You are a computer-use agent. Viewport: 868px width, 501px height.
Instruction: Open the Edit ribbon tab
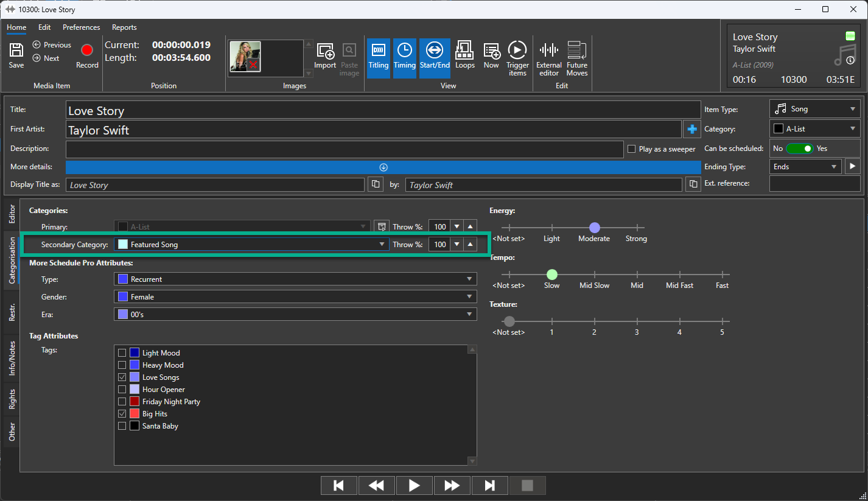tap(44, 27)
